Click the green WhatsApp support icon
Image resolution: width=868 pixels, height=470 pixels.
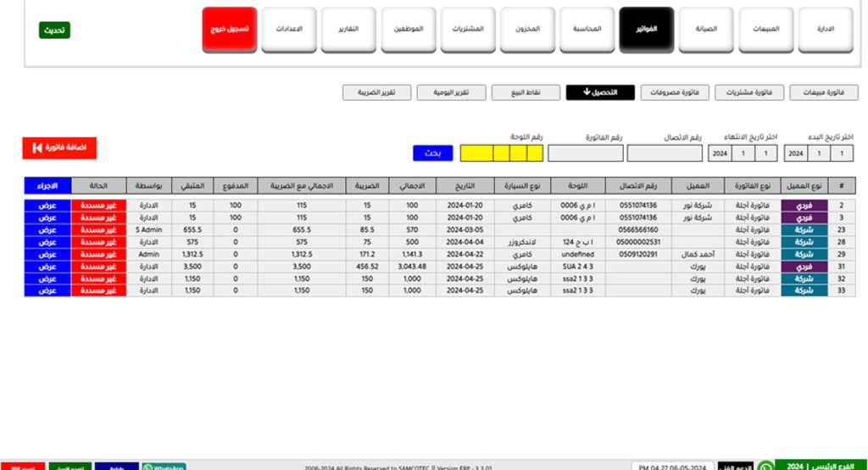(x=765, y=466)
